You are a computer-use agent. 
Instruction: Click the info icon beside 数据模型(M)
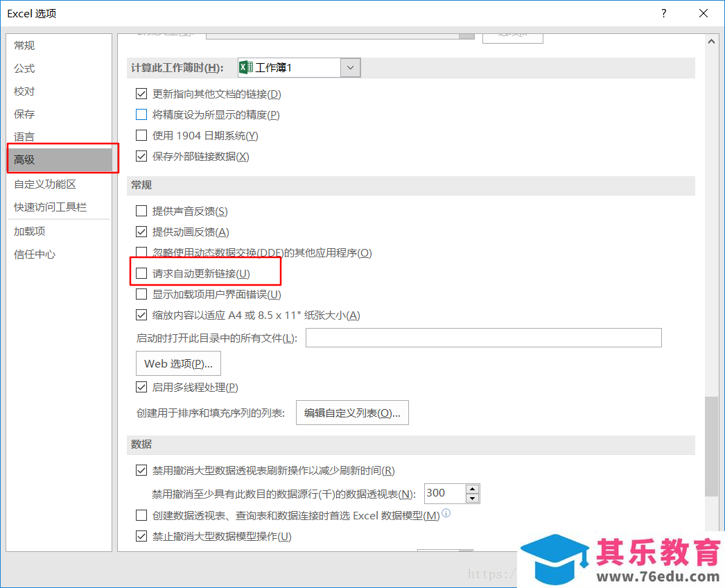[x=446, y=513]
